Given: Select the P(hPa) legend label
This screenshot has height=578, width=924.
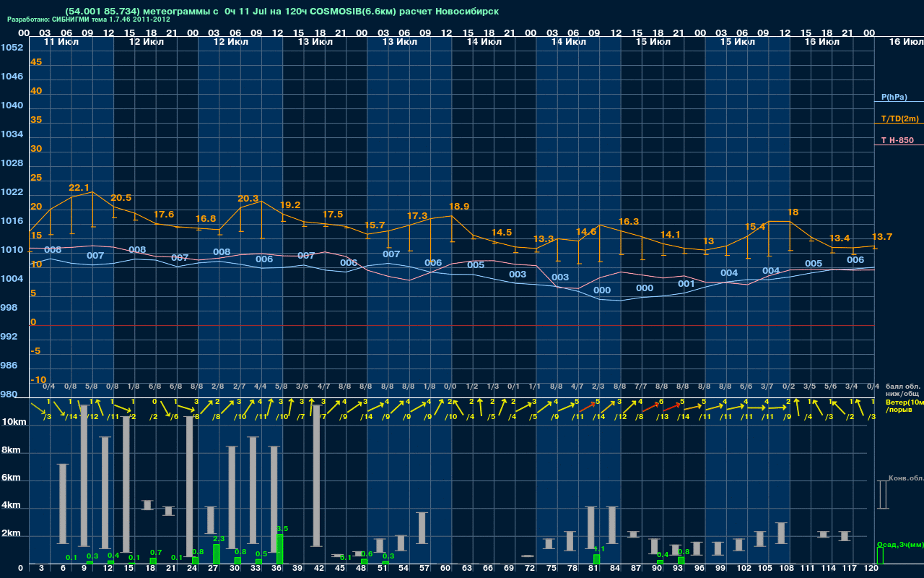Looking at the screenshot, I should click(x=894, y=97).
